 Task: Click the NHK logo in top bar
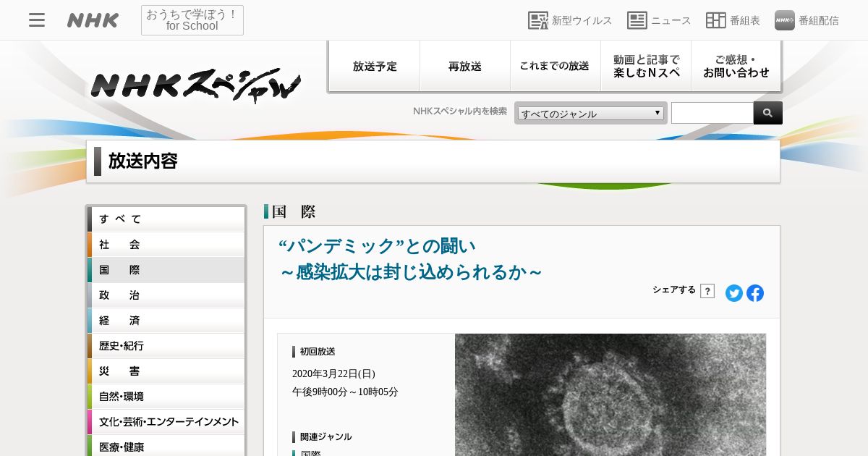pyautogui.click(x=93, y=20)
